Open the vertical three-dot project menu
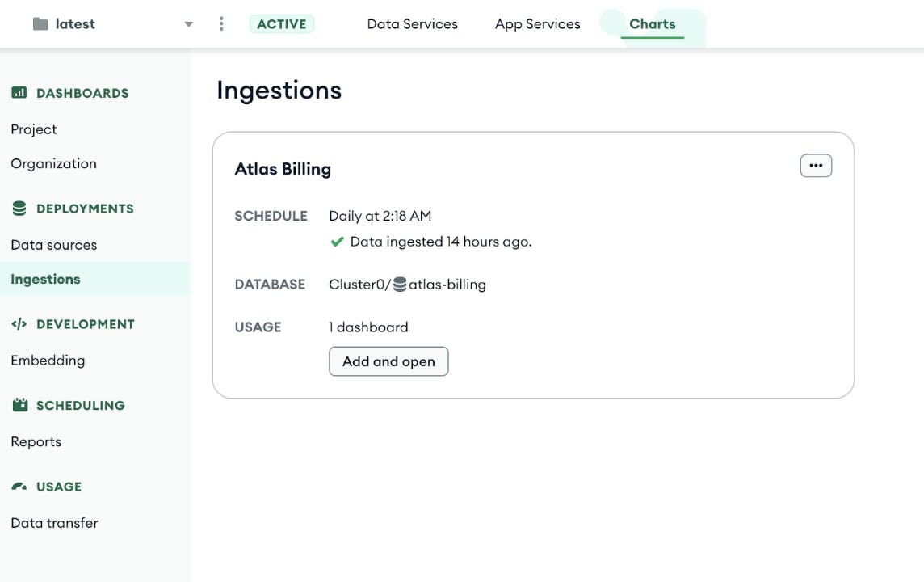This screenshot has width=924, height=582. tap(221, 24)
